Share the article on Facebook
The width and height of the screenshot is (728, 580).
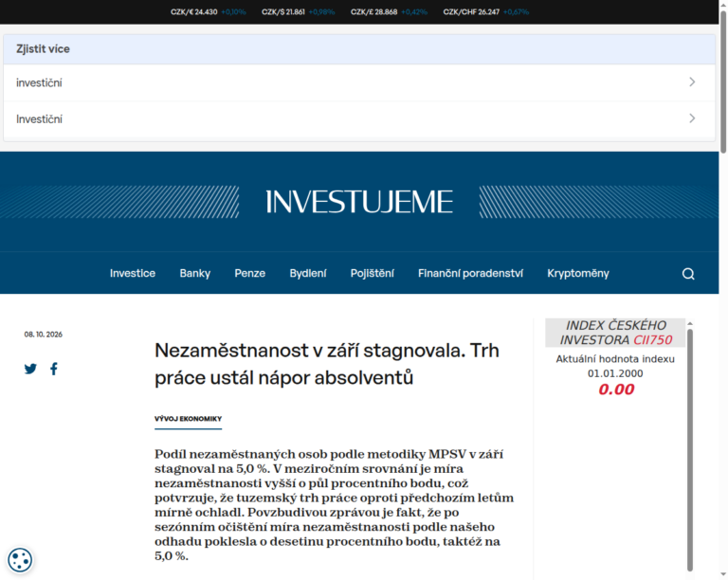click(x=54, y=369)
